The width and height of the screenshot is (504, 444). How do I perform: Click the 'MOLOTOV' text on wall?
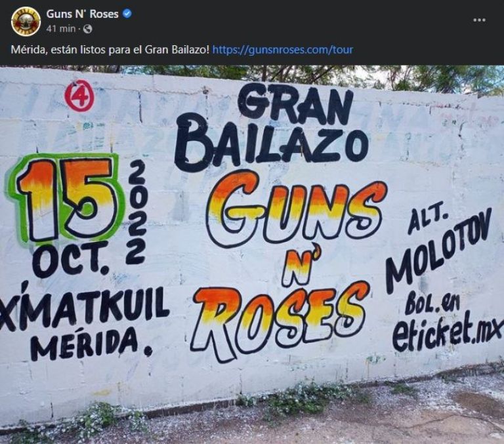click(439, 251)
